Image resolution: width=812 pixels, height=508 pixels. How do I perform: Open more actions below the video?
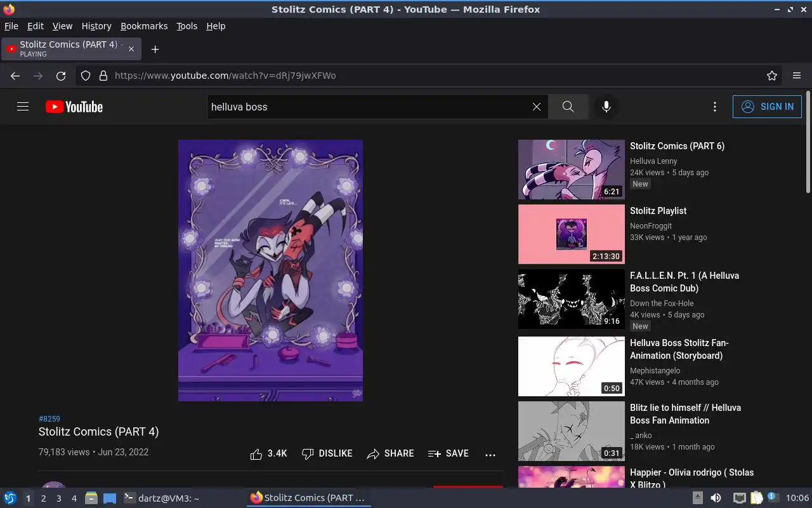(x=490, y=454)
